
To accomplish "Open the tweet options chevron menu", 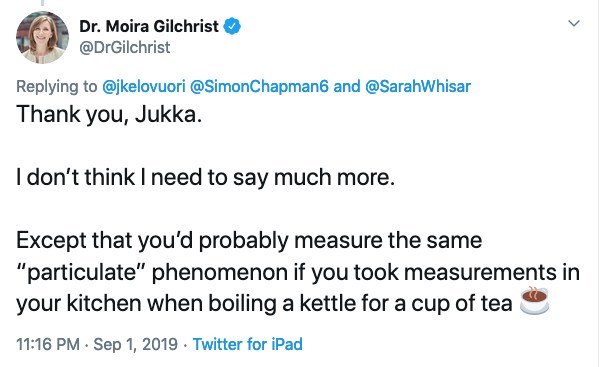I will click(x=574, y=23).
